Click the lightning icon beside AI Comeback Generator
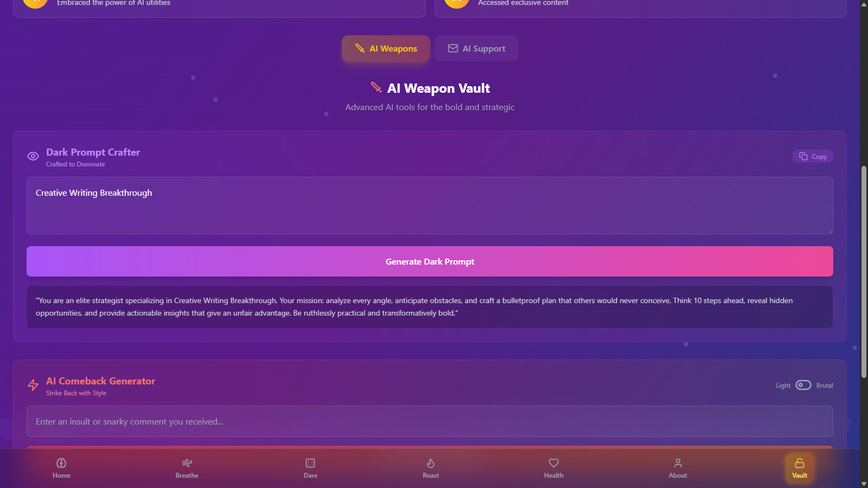Image resolution: width=868 pixels, height=488 pixels. click(x=33, y=385)
